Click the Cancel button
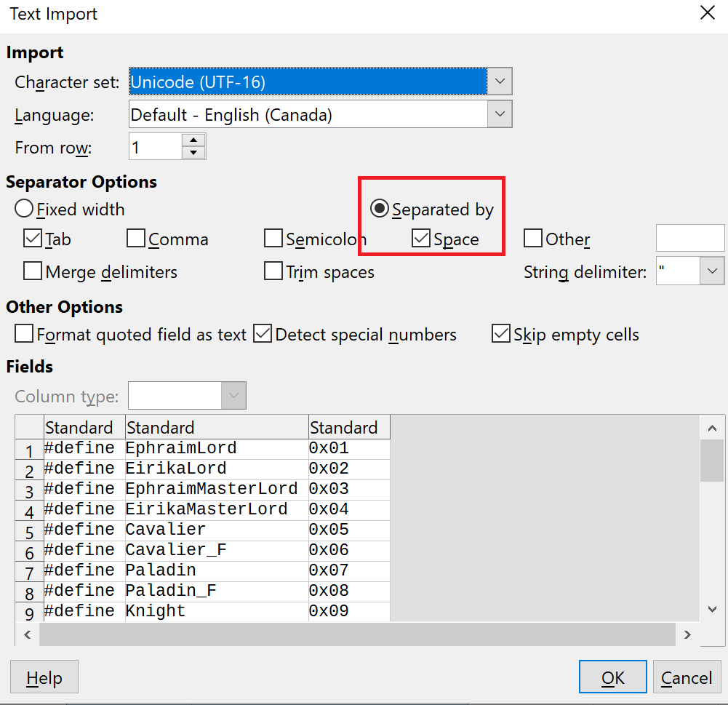728x705 pixels. 687,677
